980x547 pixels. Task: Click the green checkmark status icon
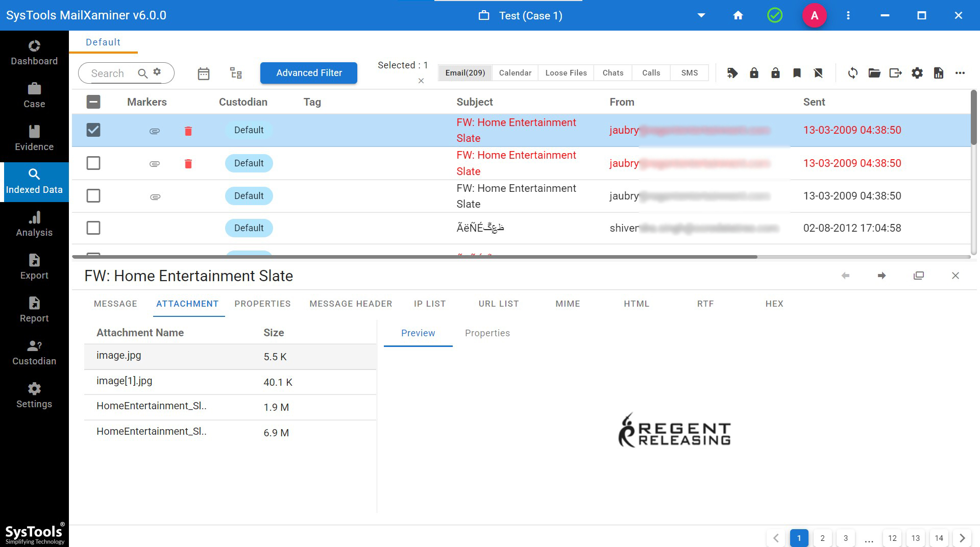[775, 15]
